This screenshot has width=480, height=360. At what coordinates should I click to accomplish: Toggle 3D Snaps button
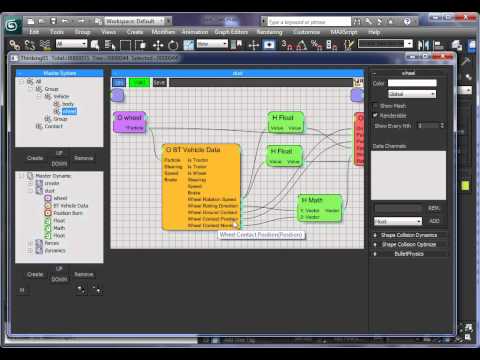[x=286, y=44]
